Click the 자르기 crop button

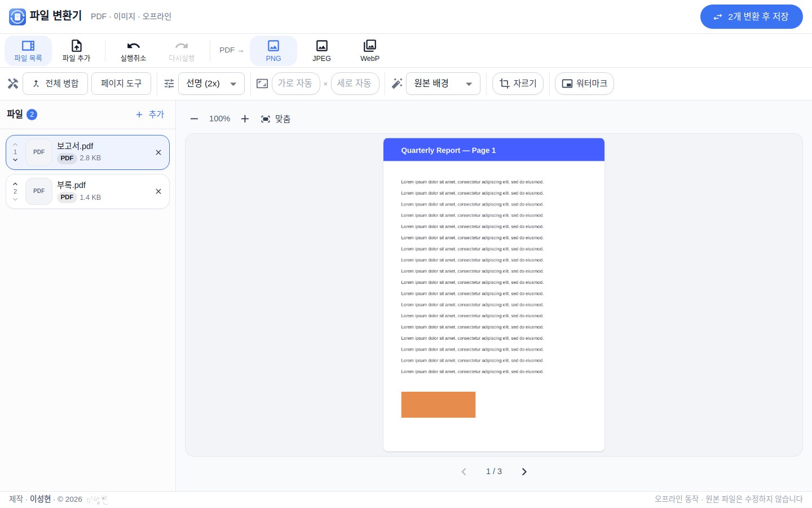(518, 84)
